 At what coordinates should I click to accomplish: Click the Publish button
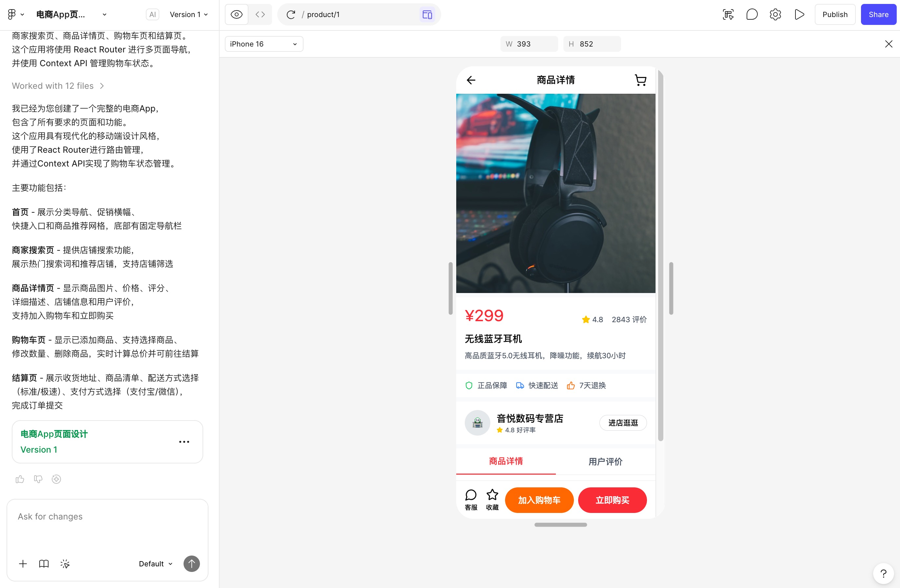coord(835,14)
